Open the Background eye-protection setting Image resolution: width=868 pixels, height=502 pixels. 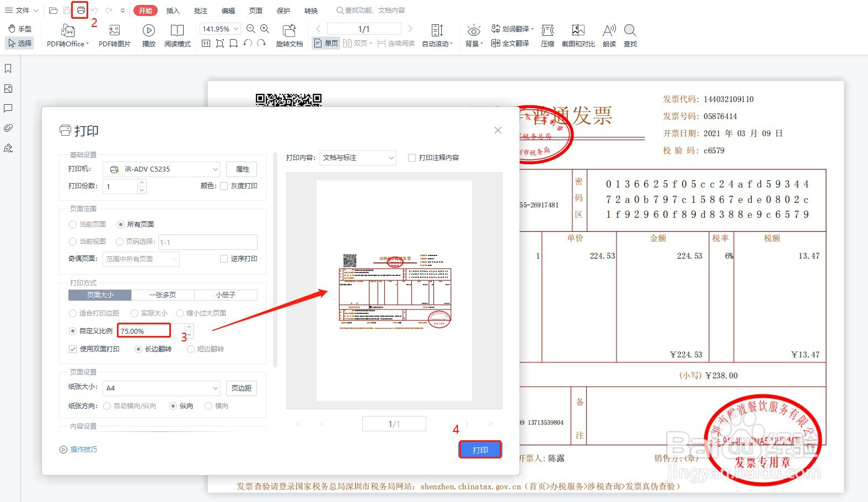tap(474, 35)
